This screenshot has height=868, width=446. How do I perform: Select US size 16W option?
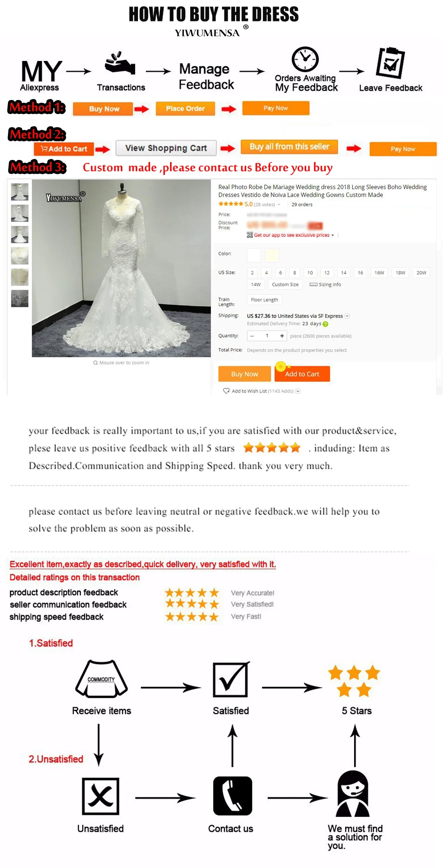pos(379,273)
